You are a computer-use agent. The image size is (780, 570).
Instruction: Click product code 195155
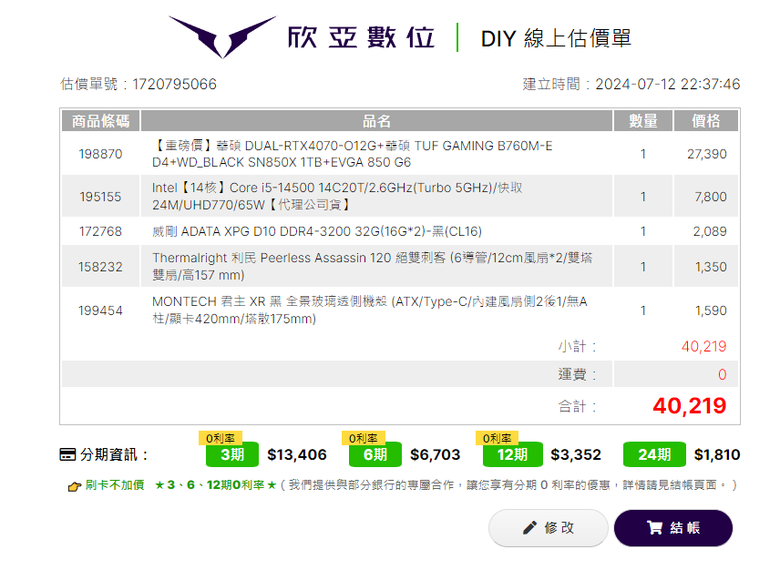(x=100, y=197)
